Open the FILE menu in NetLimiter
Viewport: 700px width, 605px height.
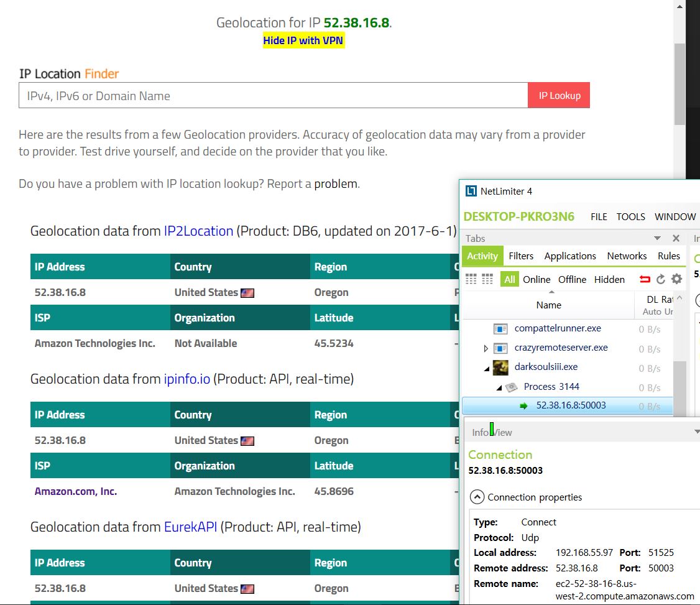599,217
